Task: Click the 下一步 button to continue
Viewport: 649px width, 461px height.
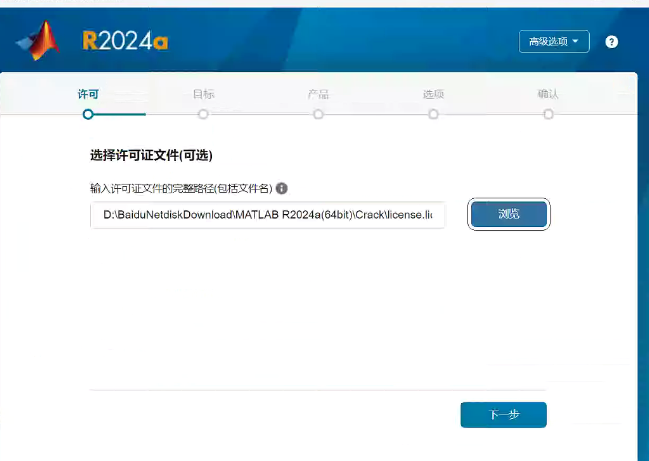Action: [x=503, y=415]
